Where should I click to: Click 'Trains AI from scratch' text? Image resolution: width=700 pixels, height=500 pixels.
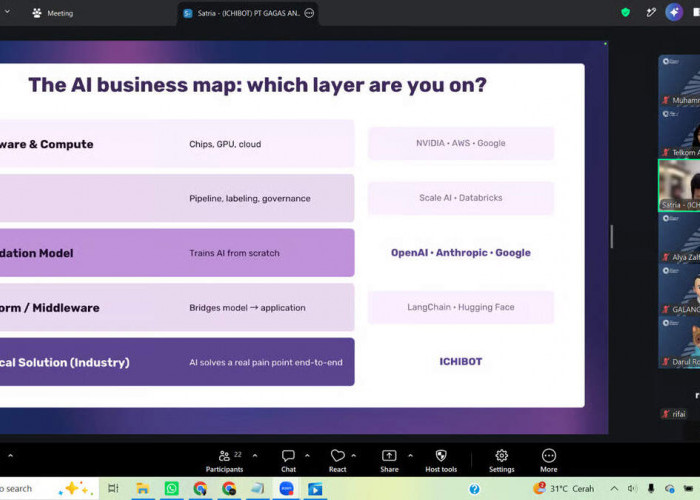click(x=234, y=253)
